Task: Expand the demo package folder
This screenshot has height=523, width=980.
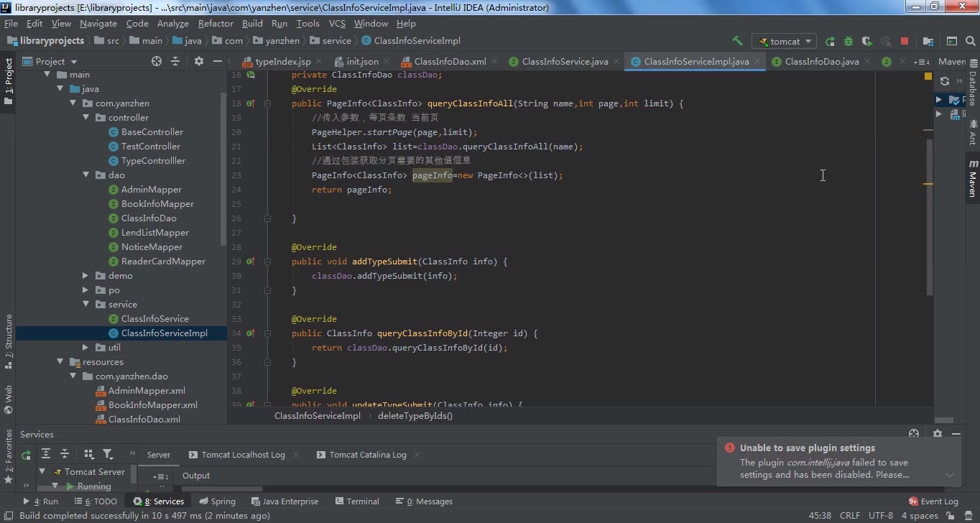Action: (85, 276)
